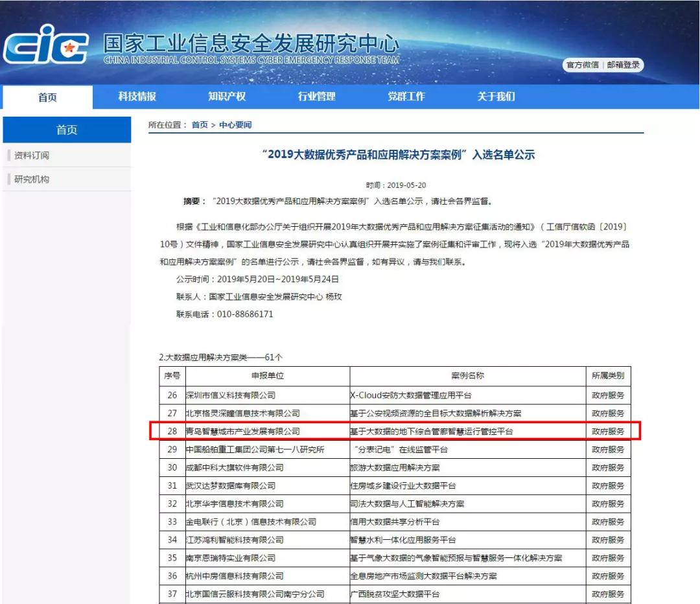
Task: Select the 首页 tab in the navigation bar
Action: pos(48,97)
